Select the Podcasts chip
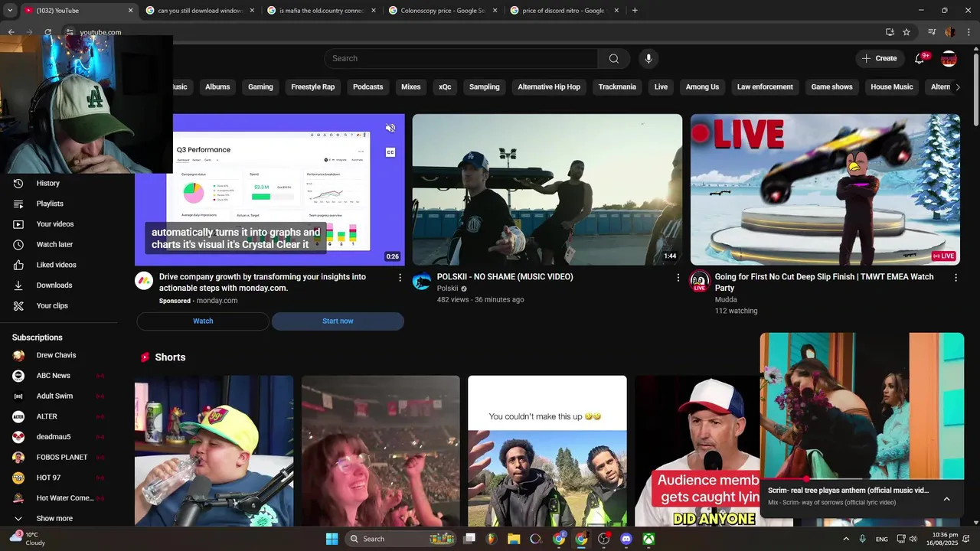This screenshot has width=980, height=551. tap(367, 87)
